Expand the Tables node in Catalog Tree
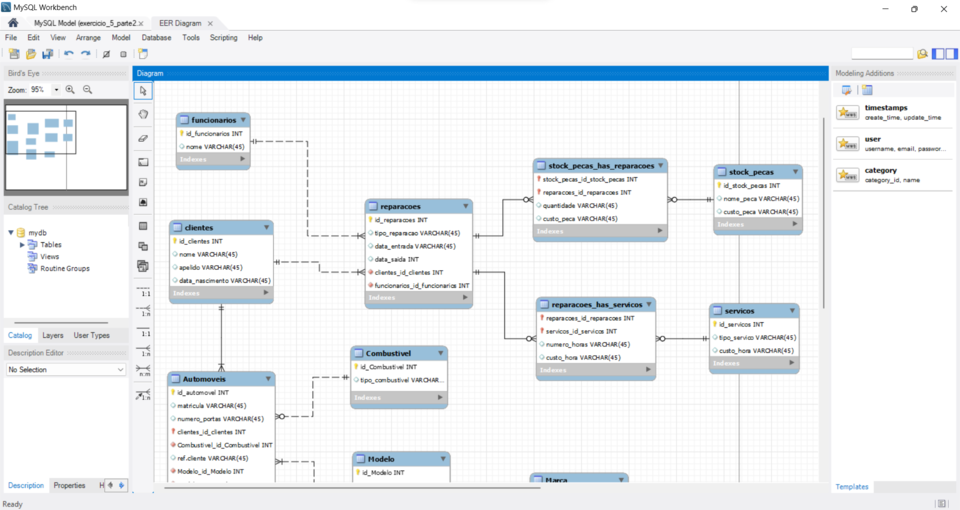The image size is (960, 510). pos(22,244)
